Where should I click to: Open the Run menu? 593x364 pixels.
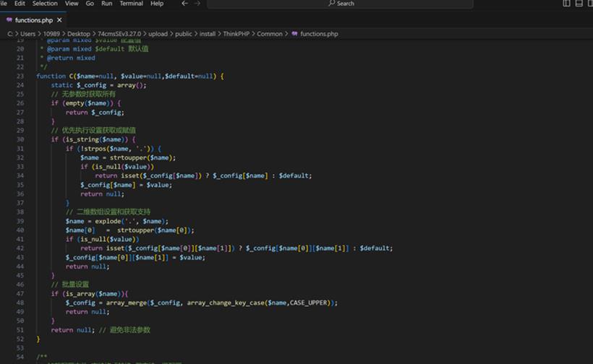(x=106, y=4)
